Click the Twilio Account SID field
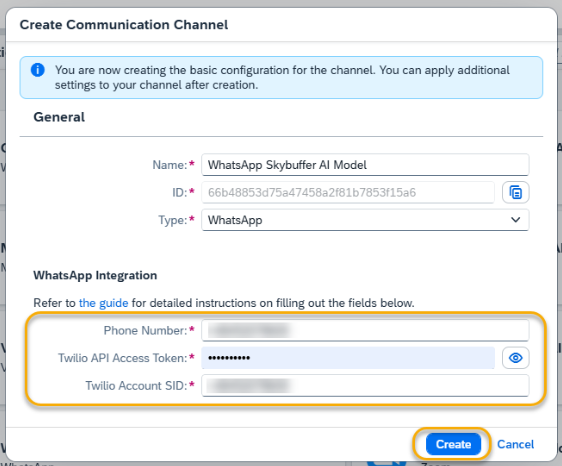 (365, 385)
